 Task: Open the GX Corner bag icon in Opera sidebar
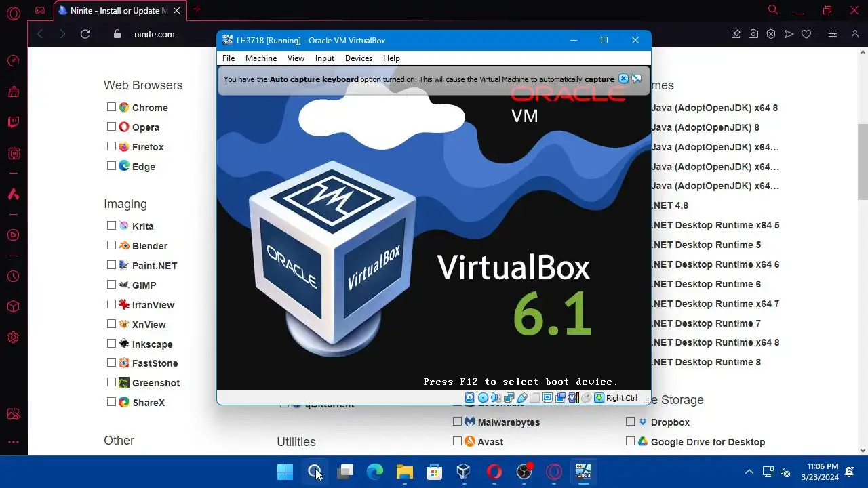pyautogui.click(x=14, y=91)
